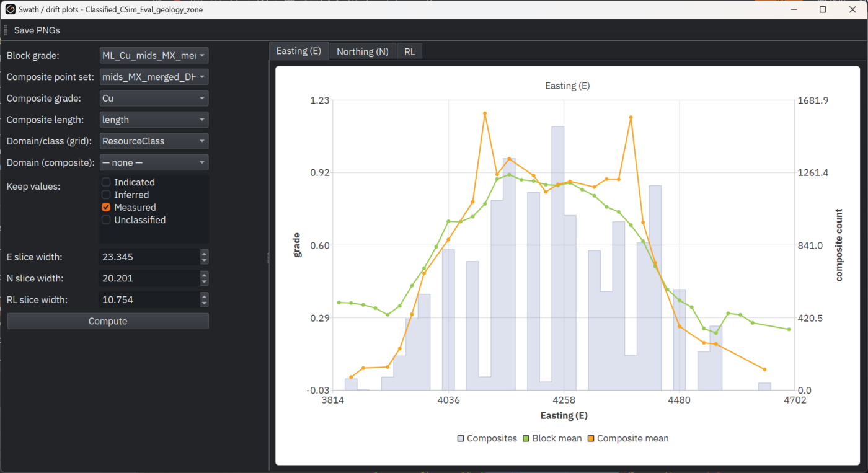Viewport: 868px width, 473px height.
Task: Click the 1.23 grade axis value
Action: (320, 100)
